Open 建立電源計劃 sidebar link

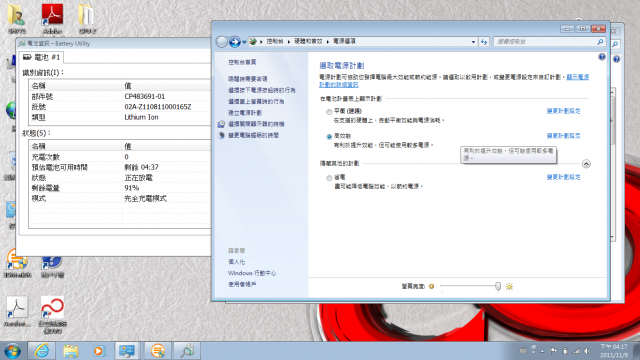click(x=245, y=113)
